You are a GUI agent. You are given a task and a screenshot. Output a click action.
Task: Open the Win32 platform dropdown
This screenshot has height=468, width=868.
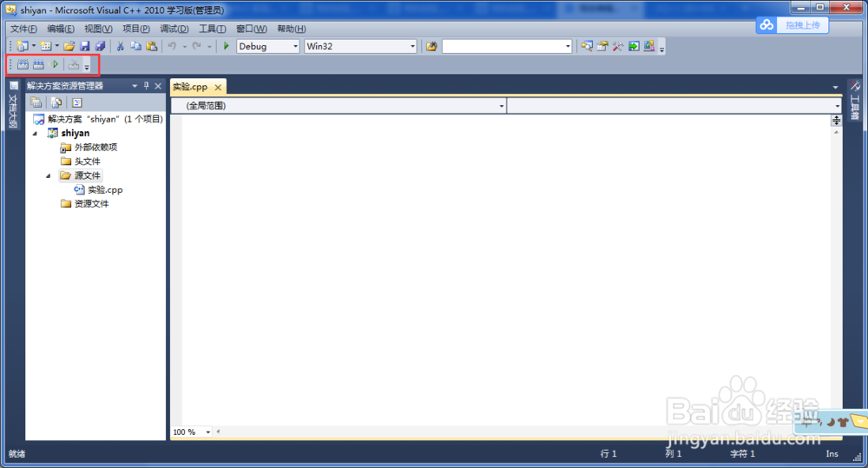tap(412, 47)
